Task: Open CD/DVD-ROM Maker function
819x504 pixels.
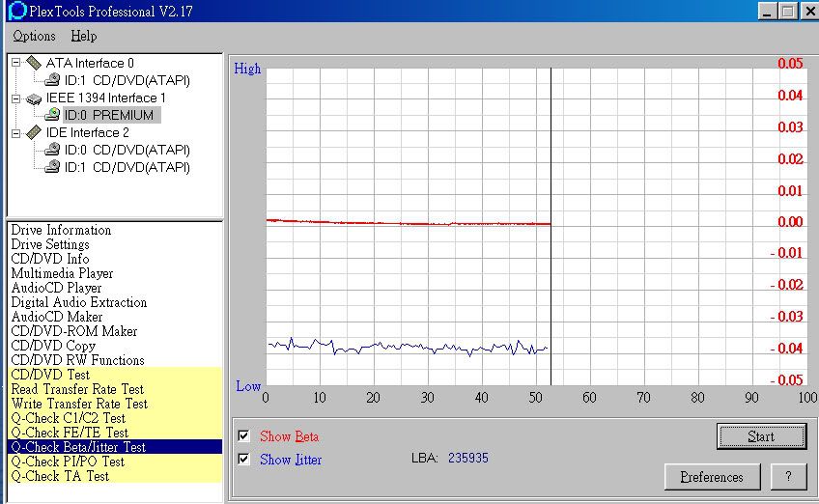Action: coord(74,331)
